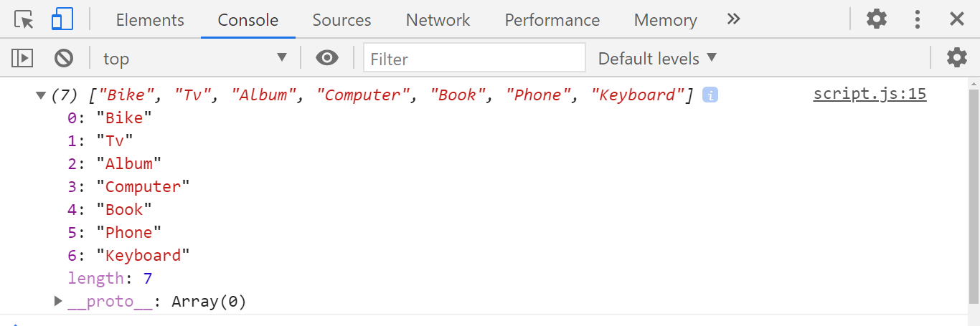Activate the inspect element picker icon
980x326 pixels.
coord(24,19)
